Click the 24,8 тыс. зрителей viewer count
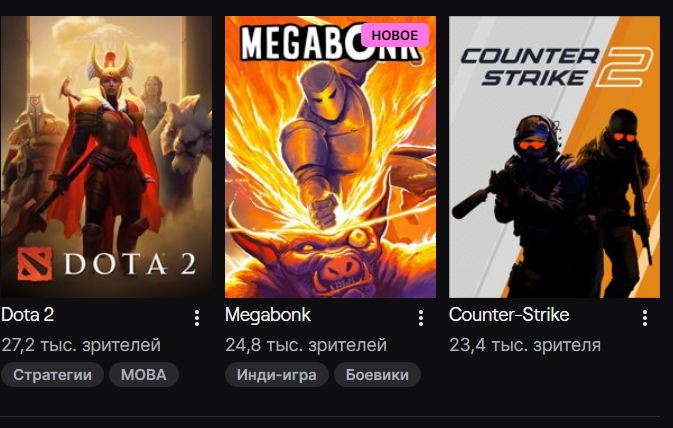The width and height of the screenshot is (673, 428). [306, 345]
